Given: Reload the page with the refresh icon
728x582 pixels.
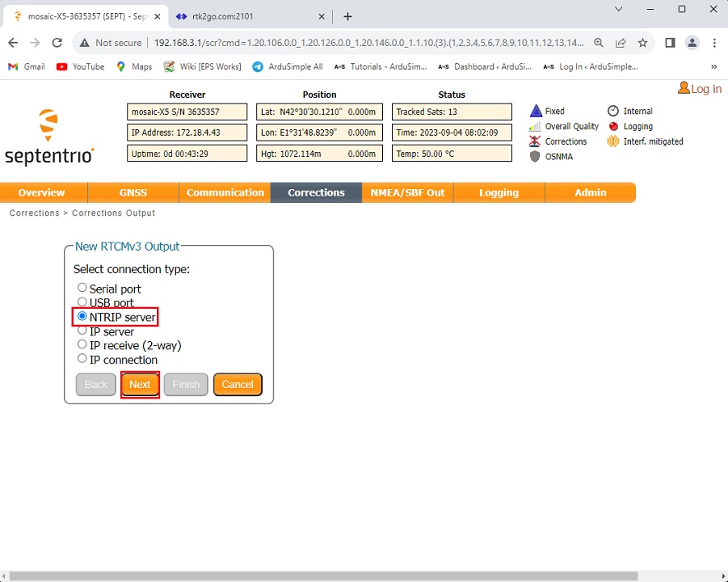Looking at the screenshot, I should (57, 43).
